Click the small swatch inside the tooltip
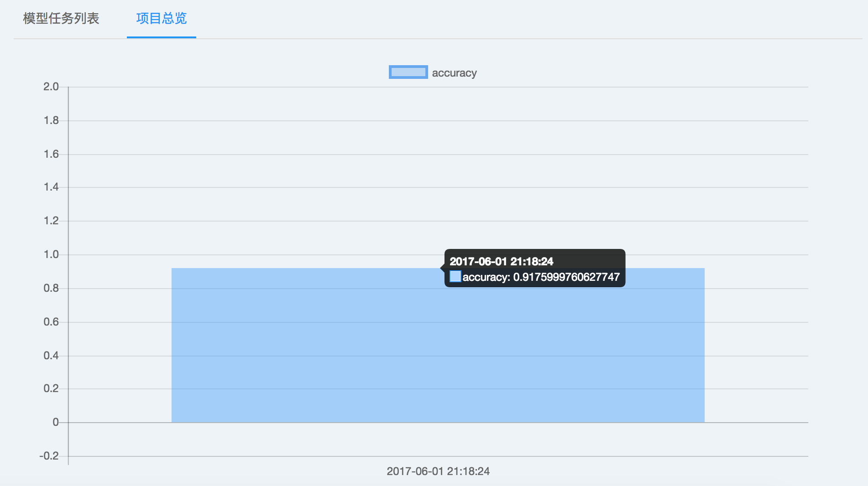Viewport: 868px width, 486px height. click(x=455, y=277)
